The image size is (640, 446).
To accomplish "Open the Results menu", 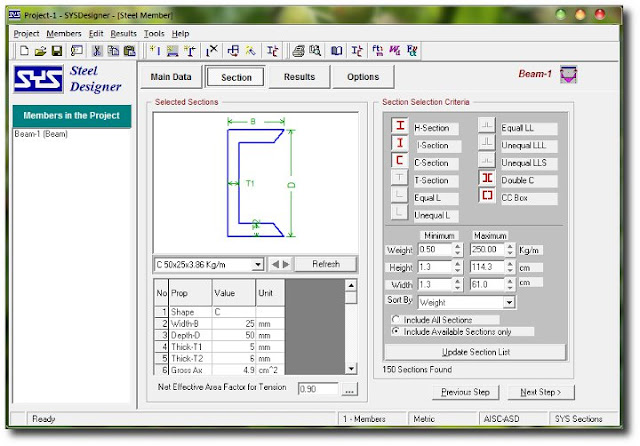I will click(123, 34).
